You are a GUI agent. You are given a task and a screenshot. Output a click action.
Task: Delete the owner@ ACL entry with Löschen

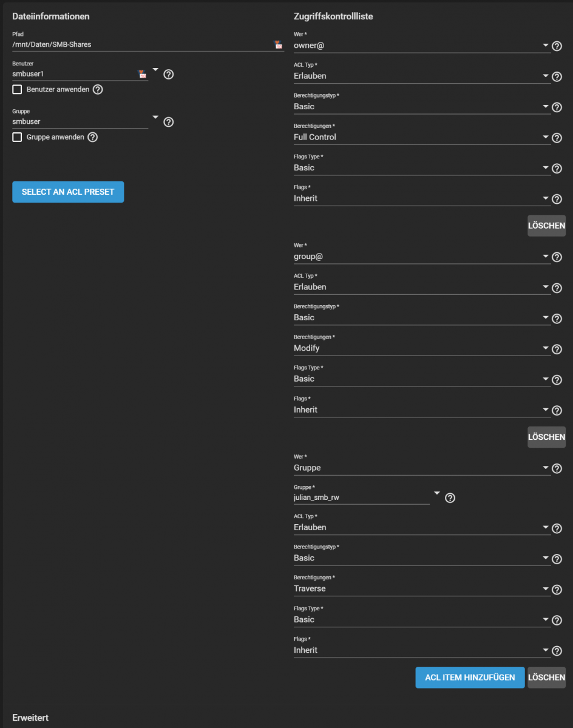point(546,226)
